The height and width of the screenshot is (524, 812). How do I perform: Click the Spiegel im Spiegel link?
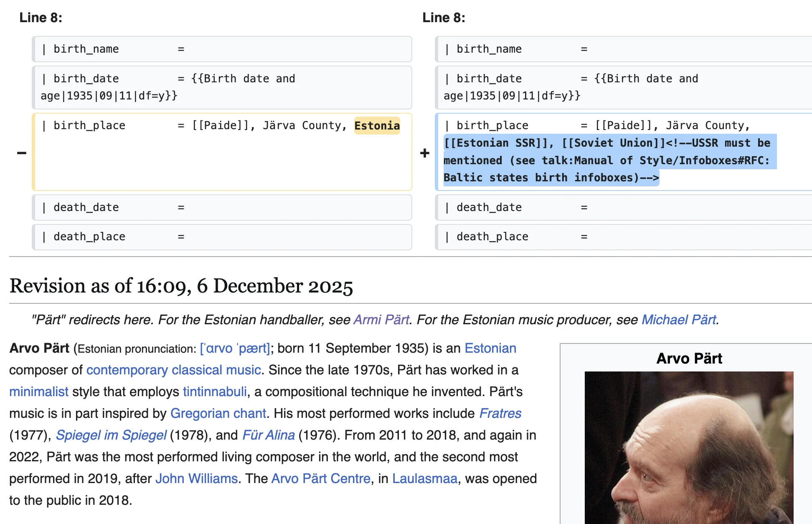tap(111, 435)
